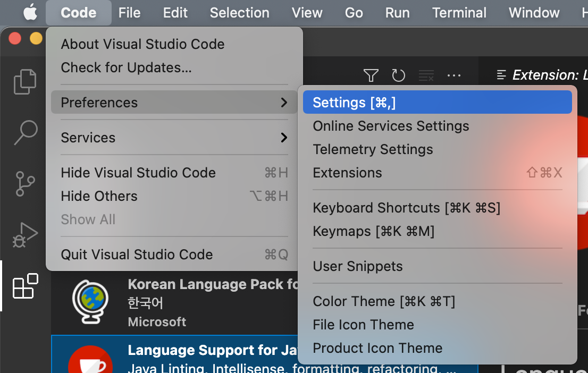Open the Selection menu
This screenshot has width=588, height=373.
tap(239, 13)
